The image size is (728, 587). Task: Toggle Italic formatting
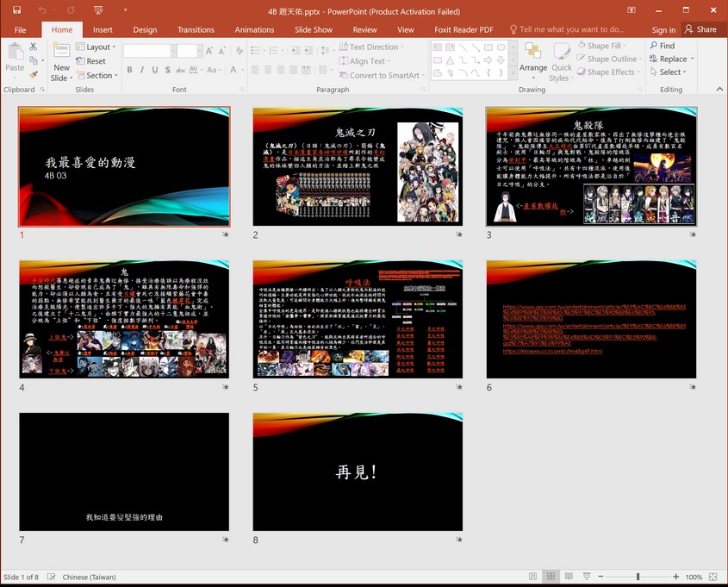(x=142, y=70)
